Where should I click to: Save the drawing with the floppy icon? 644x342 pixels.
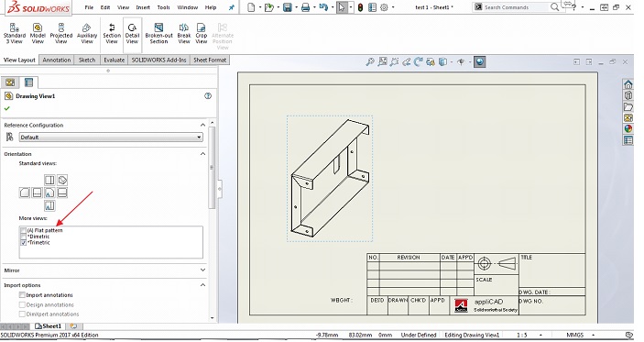pos(287,7)
